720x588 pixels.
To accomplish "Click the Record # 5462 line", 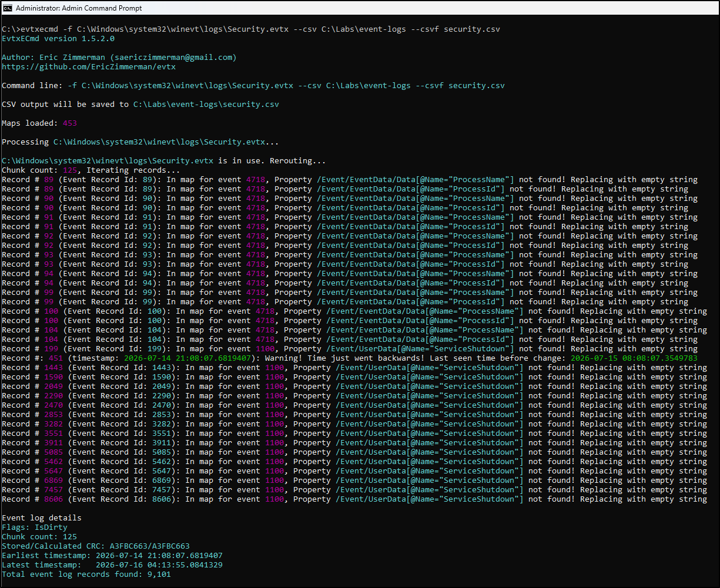I will pyautogui.click(x=354, y=462).
